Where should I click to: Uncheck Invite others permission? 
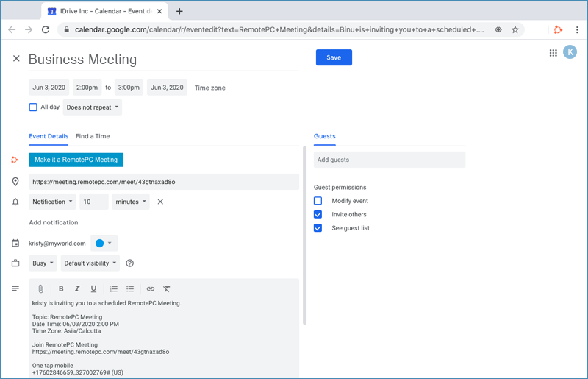tap(318, 214)
